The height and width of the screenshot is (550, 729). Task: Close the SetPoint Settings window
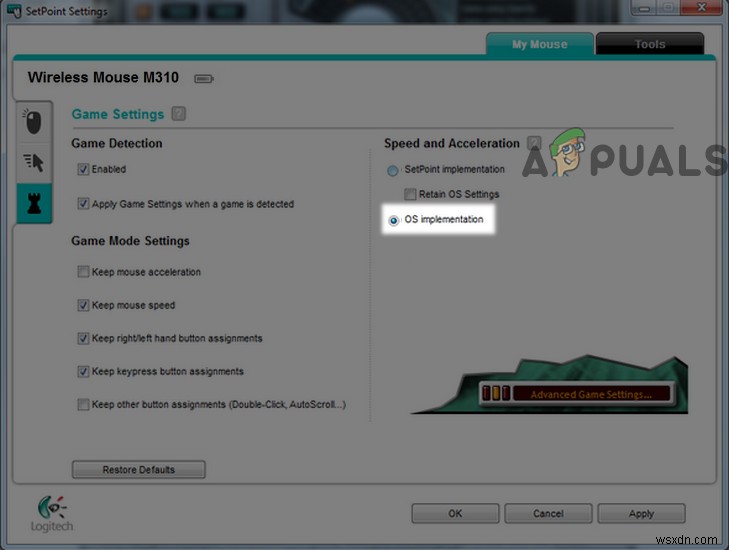click(702, 7)
